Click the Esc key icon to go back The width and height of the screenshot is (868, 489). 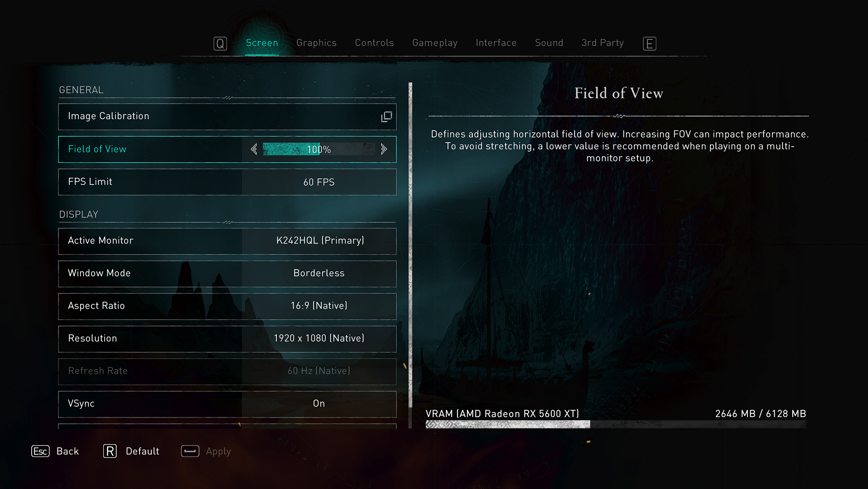(x=40, y=451)
